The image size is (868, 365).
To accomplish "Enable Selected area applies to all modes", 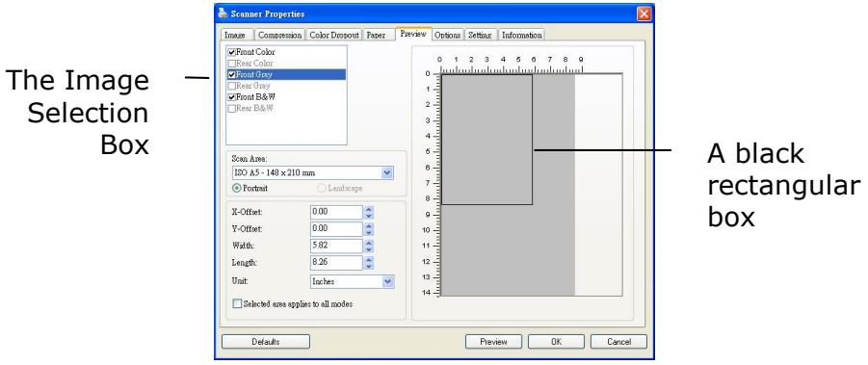I will [238, 303].
